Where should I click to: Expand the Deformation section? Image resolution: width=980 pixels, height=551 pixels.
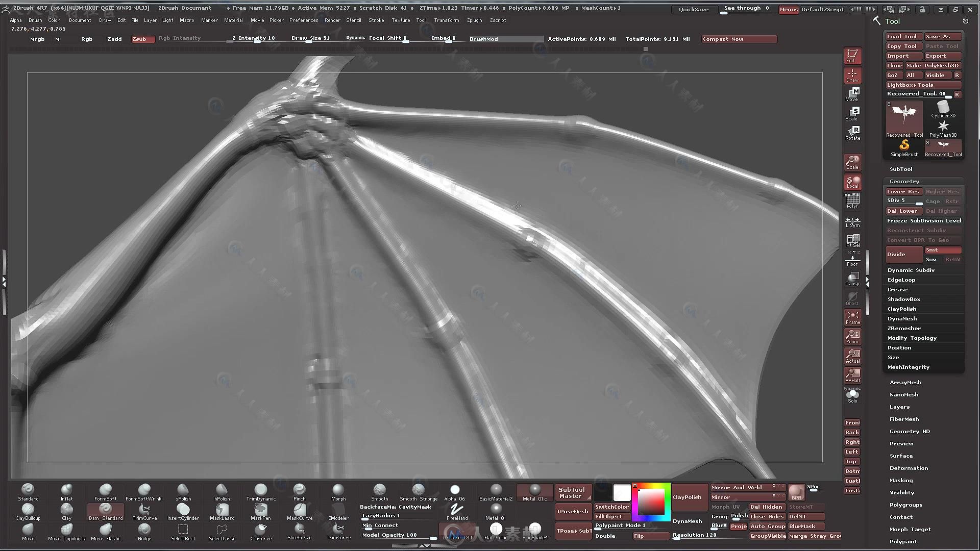click(909, 468)
